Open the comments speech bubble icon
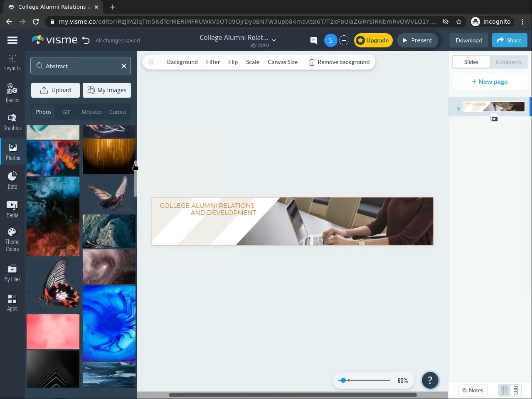 [x=313, y=40]
